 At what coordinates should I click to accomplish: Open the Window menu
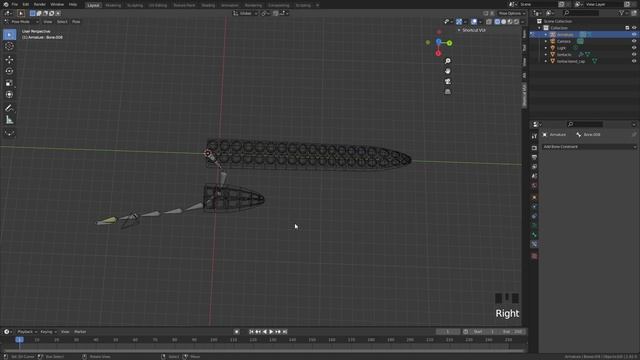pyautogui.click(x=57, y=4)
